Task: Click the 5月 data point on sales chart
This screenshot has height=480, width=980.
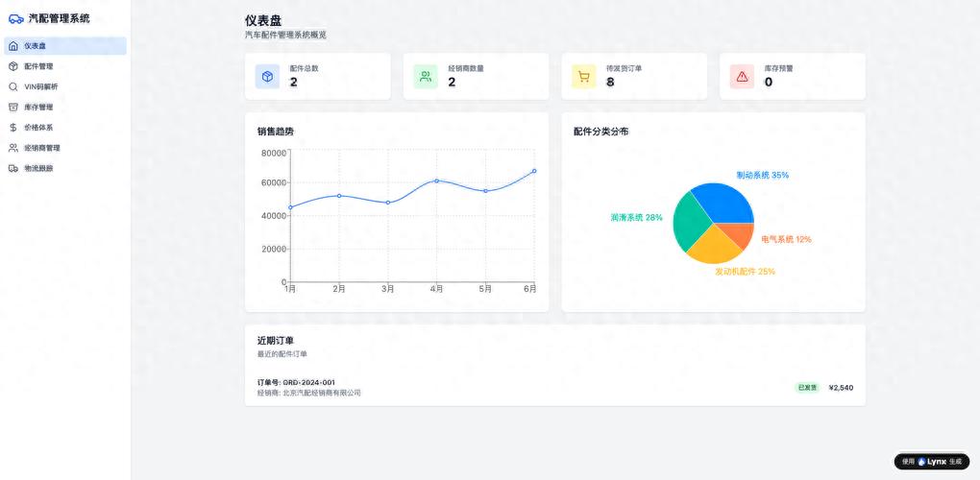Action: tap(485, 190)
